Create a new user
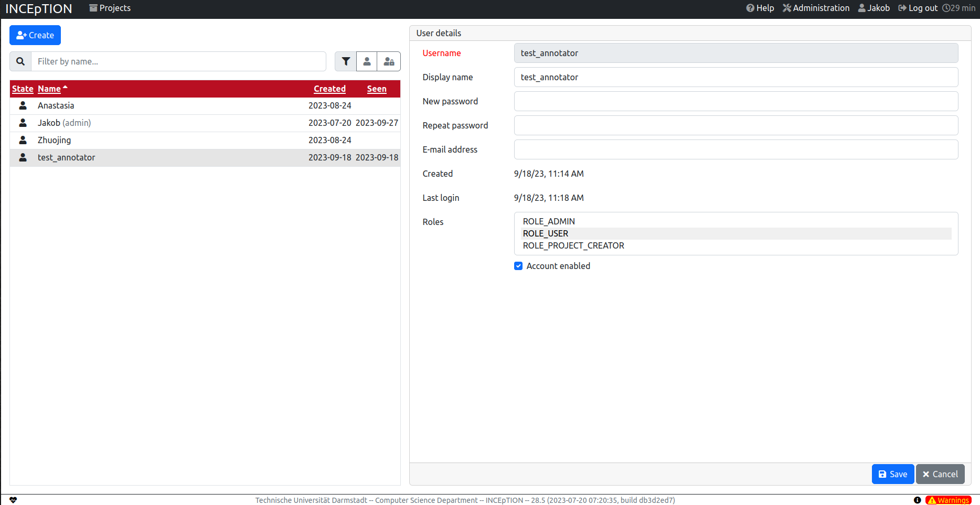Screen dimensions: 980x505 tap(35, 35)
